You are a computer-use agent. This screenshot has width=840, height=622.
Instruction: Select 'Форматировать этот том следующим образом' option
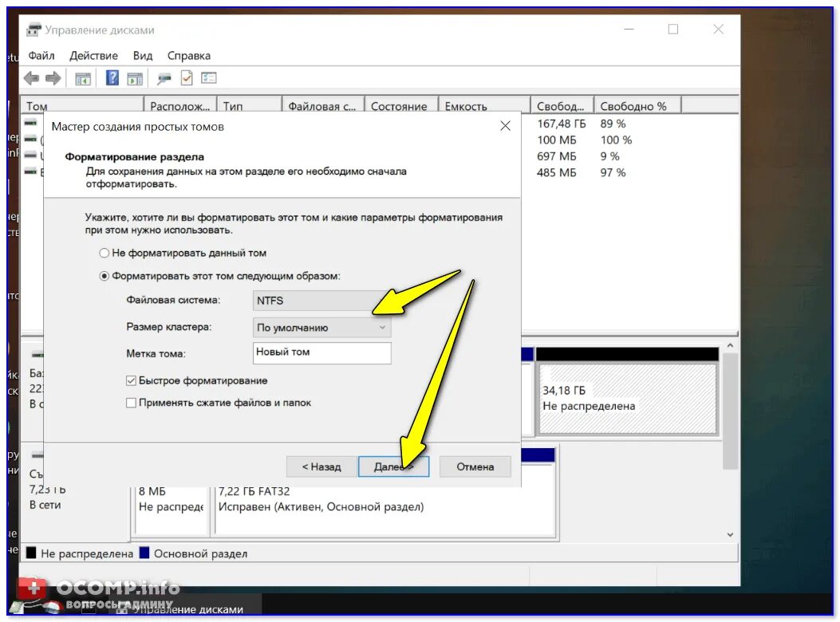105,276
